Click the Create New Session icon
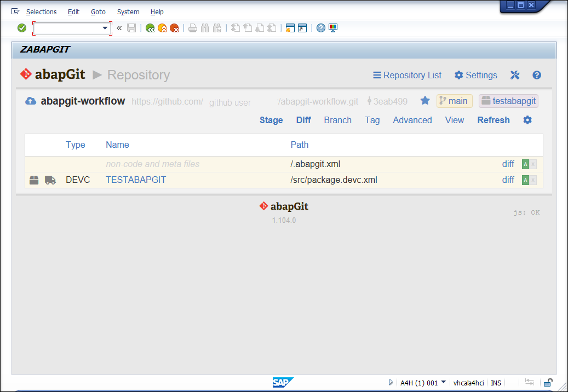The height and width of the screenshot is (392, 568). 290,28
